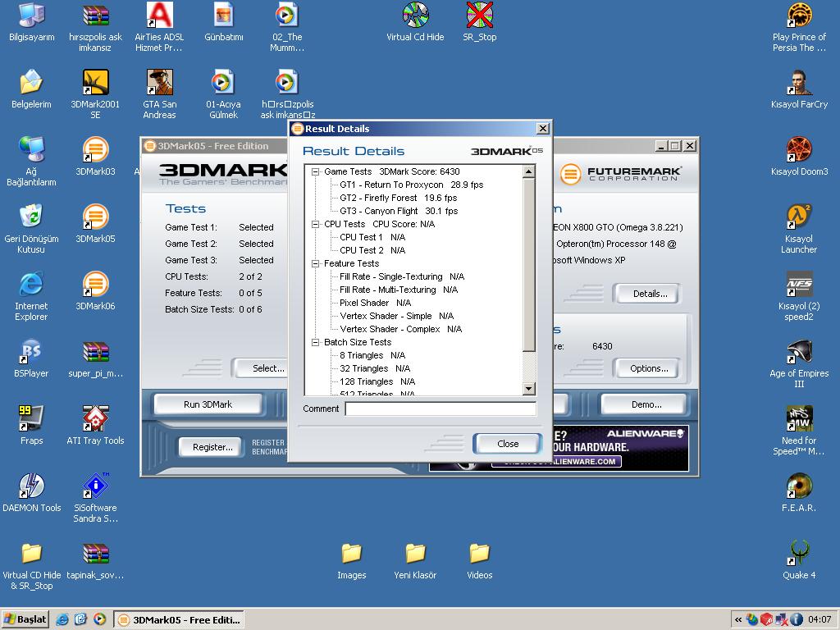Click the results list scroll down arrow
Image resolution: width=840 pixels, height=630 pixels.
pyautogui.click(x=528, y=389)
